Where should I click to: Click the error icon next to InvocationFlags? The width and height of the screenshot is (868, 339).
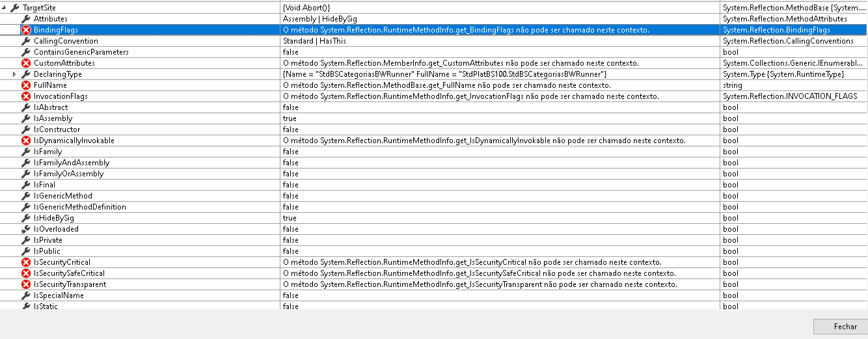click(26, 96)
